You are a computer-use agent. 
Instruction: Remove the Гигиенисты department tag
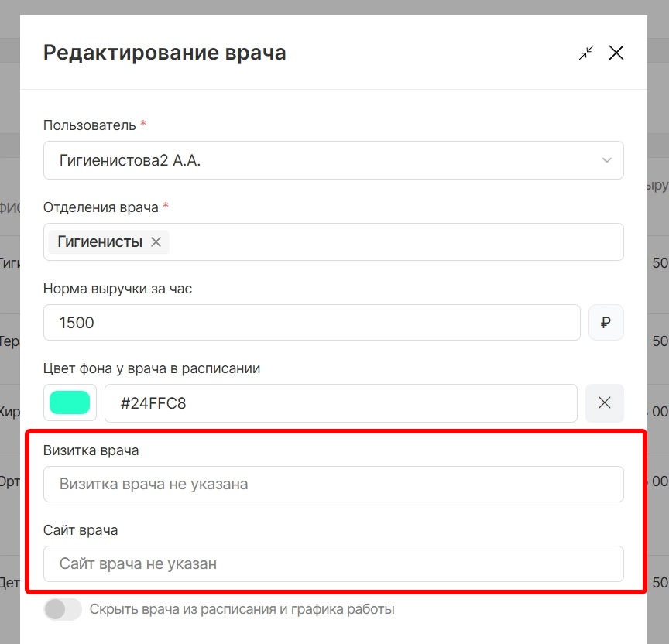[156, 242]
